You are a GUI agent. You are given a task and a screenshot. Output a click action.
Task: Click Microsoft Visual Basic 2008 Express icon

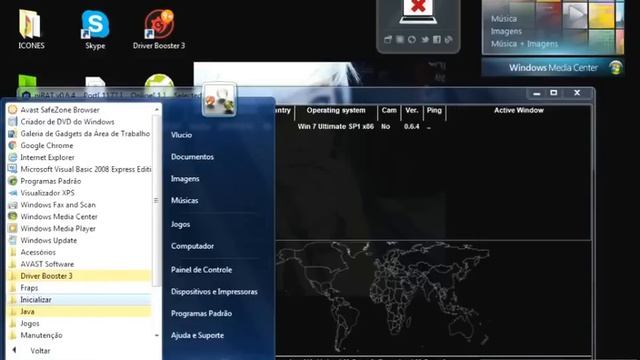pos(13,169)
